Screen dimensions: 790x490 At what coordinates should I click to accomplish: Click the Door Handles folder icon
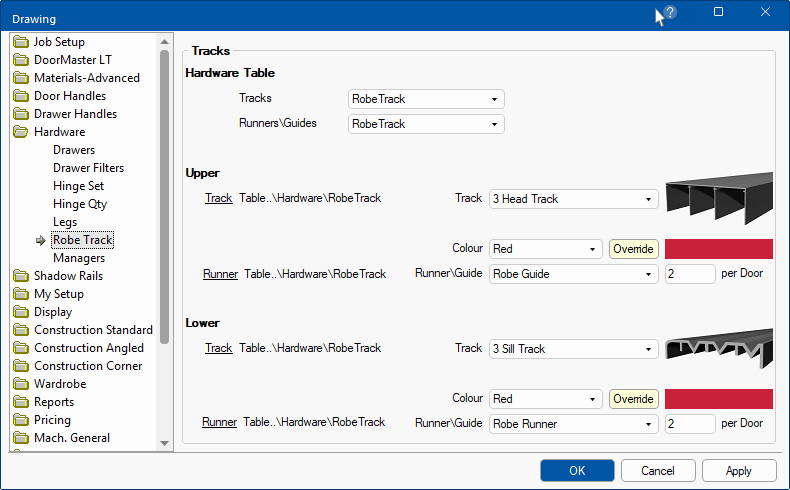[21, 96]
